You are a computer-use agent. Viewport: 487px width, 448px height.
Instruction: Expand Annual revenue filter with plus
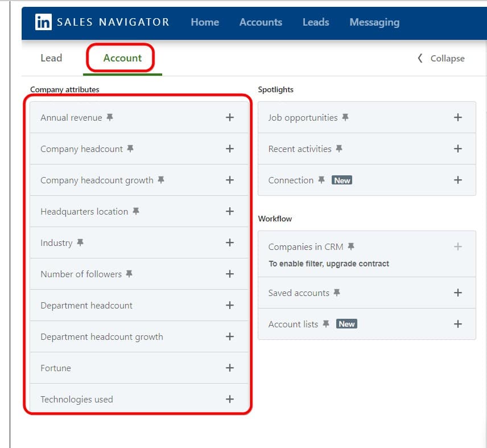229,117
